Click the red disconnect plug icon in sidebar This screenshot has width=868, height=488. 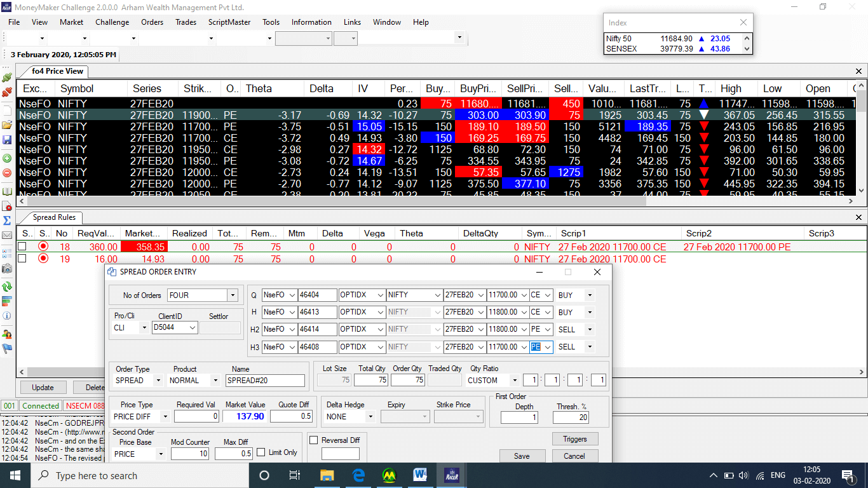pos(7,93)
